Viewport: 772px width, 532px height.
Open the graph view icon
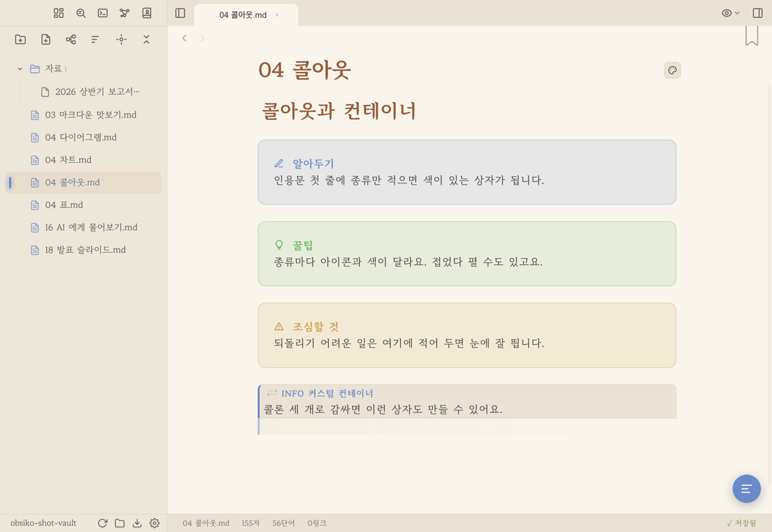(x=125, y=13)
